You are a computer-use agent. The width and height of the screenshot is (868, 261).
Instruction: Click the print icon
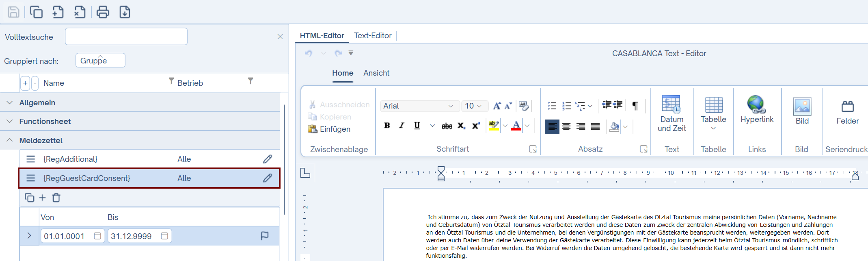point(103,12)
